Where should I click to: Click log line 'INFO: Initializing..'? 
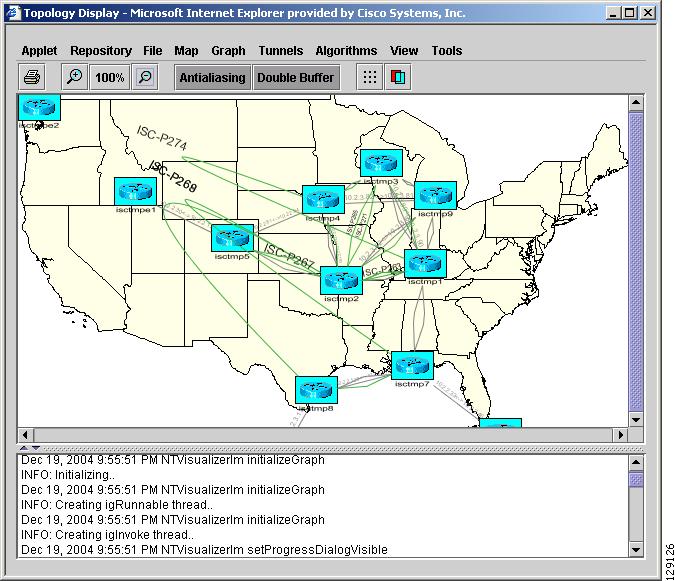click(68, 475)
